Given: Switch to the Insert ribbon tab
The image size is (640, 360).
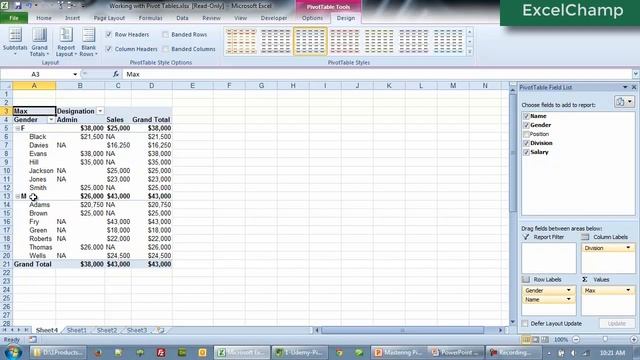Looking at the screenshot, I should [72, 18].
